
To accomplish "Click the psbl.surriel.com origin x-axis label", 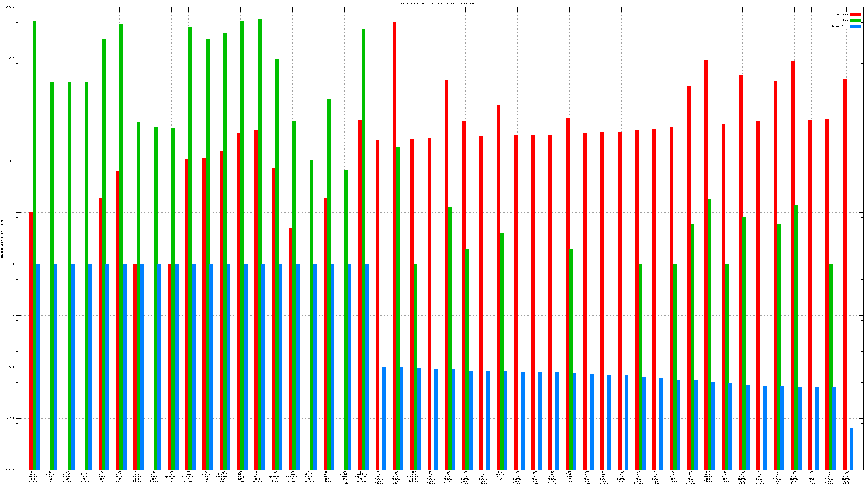I will click(x=119, y=476).
